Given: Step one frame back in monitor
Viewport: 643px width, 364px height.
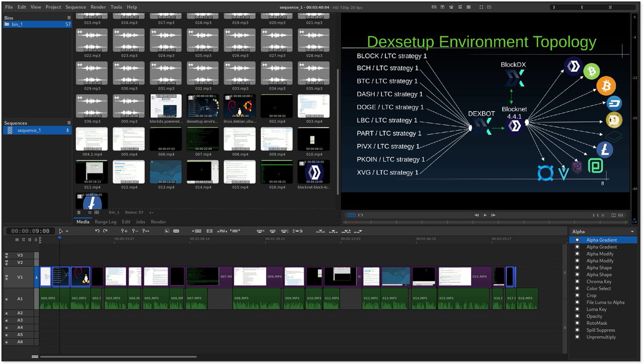Looking at the screenshot, I should point(477,215).
